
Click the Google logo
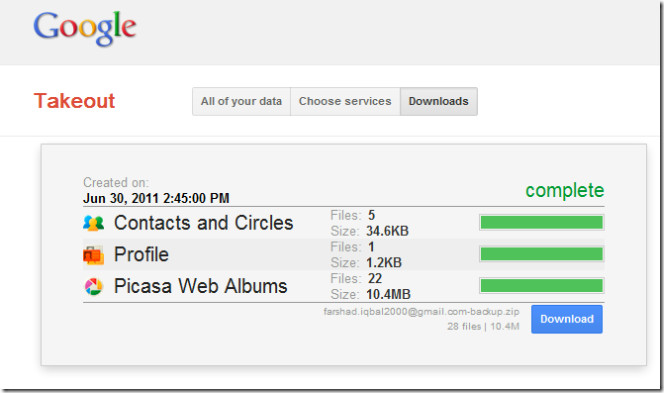(x=85, y=28)
